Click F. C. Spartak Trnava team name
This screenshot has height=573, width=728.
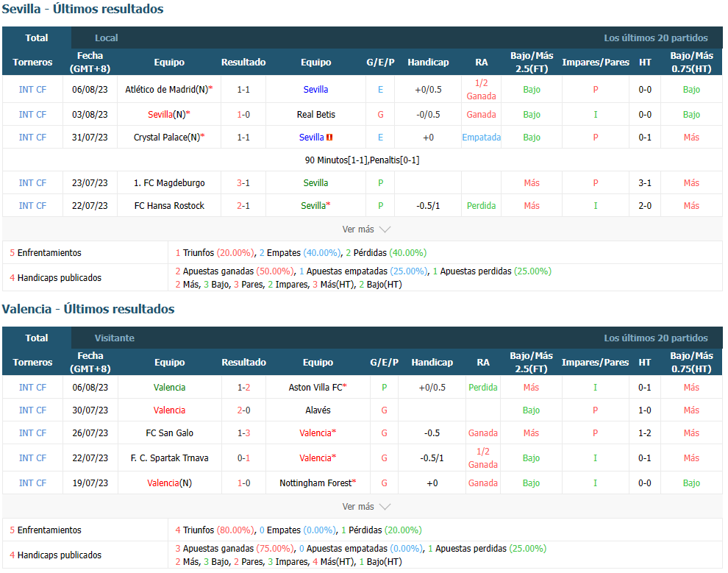click(x=169, y=458)
